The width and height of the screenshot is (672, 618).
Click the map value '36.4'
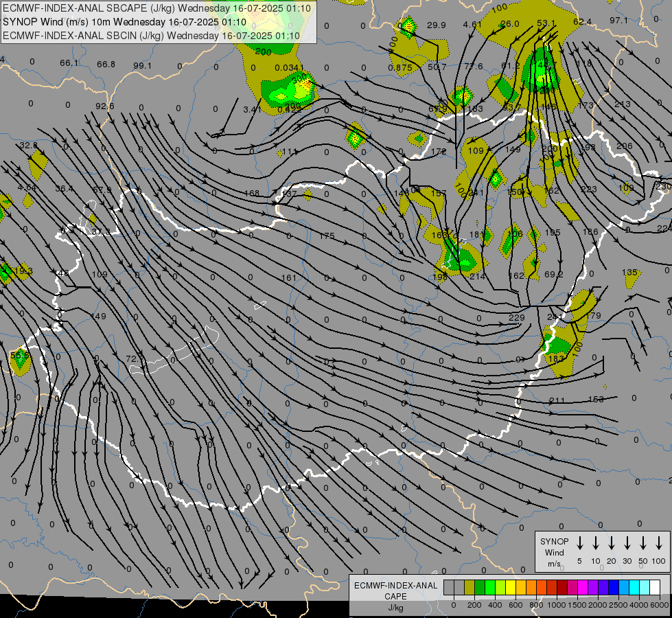pyautogui.click(x=65, y=188)
